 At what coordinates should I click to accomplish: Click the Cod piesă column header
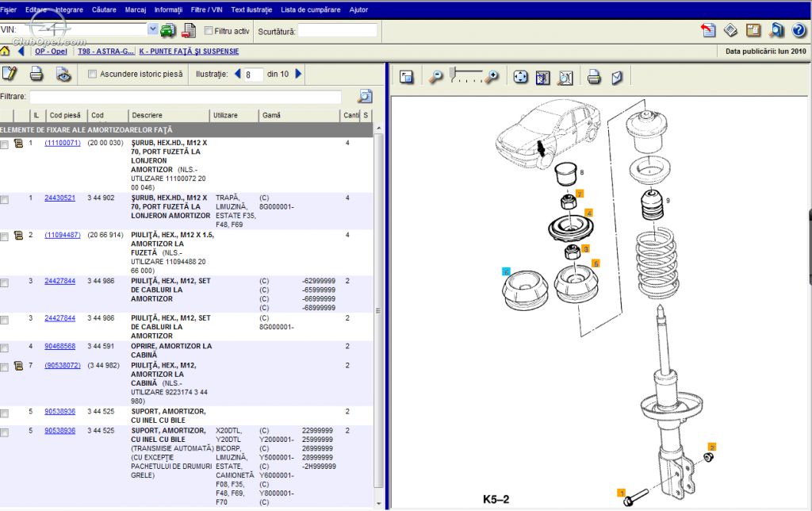pyautogui.click(x=65, y=115)
